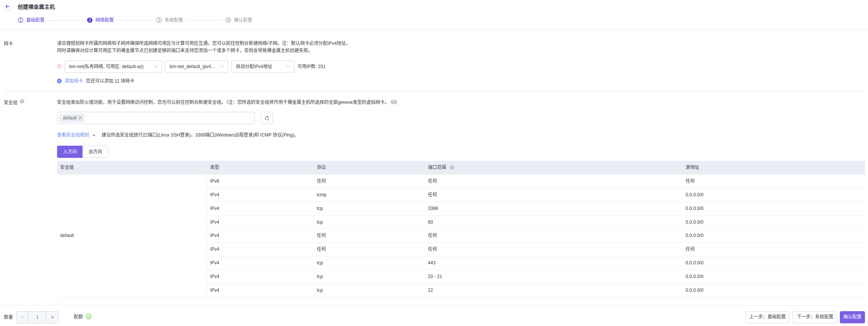
Task: Remove the bm-net network card row
Action: pos(59,66)
